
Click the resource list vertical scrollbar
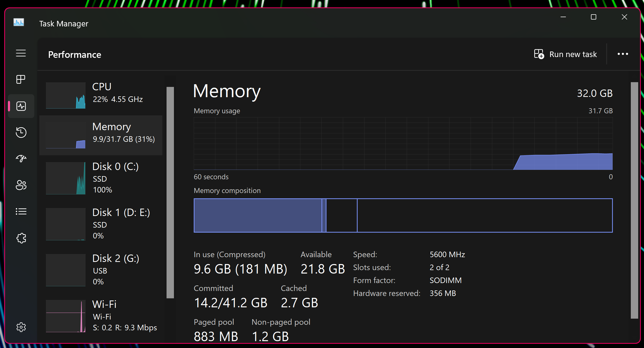coord(170,192)
